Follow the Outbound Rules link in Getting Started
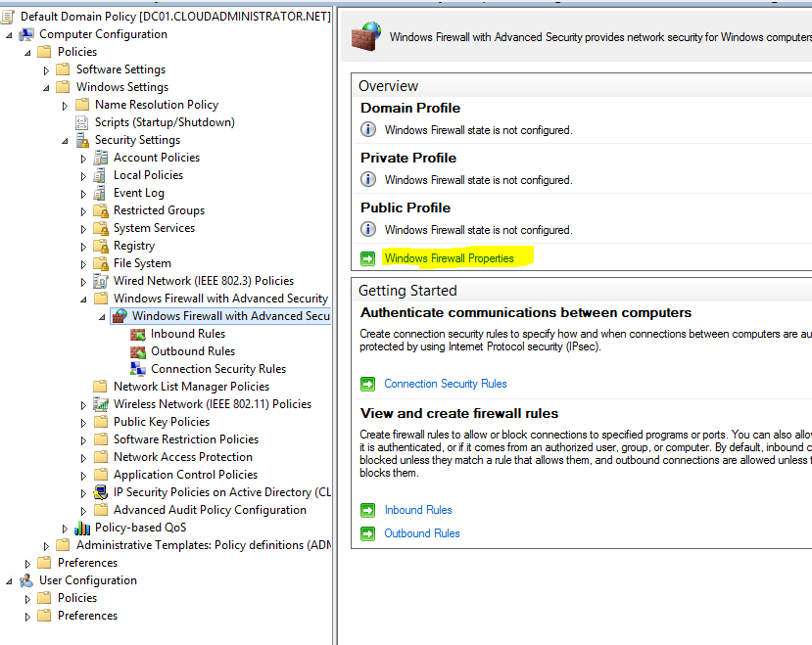Image resolution: width=812 pixels, height=645 pixels. (x=421, y=533)
